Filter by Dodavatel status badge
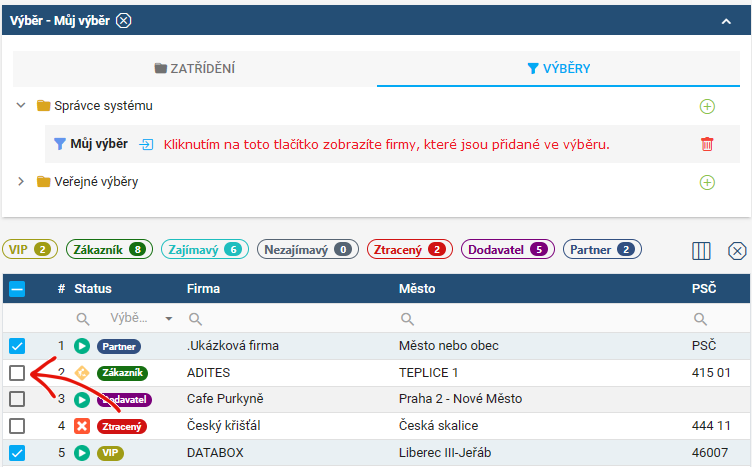Screen dimensions: 752x467 click(507, 249)
